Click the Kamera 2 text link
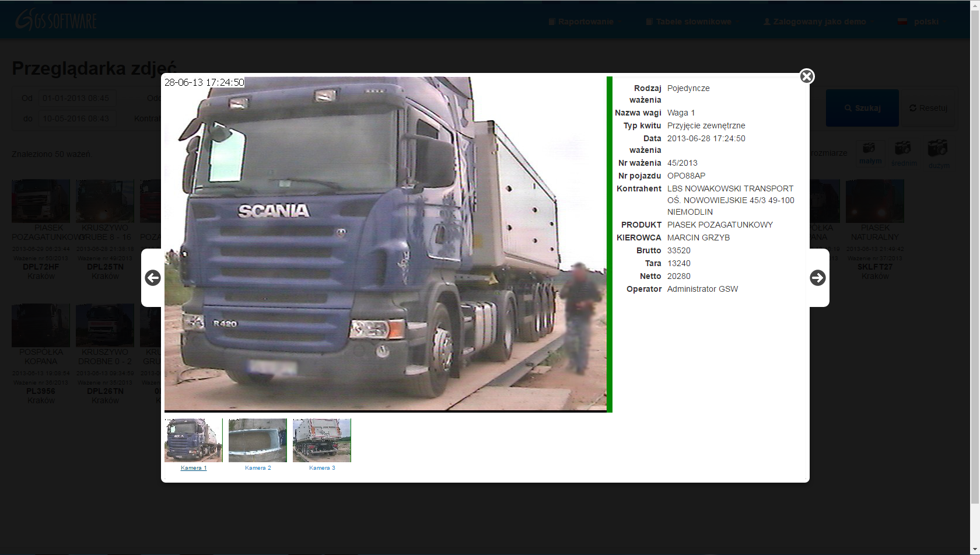The image size is (980, 555). click(258, 468)
